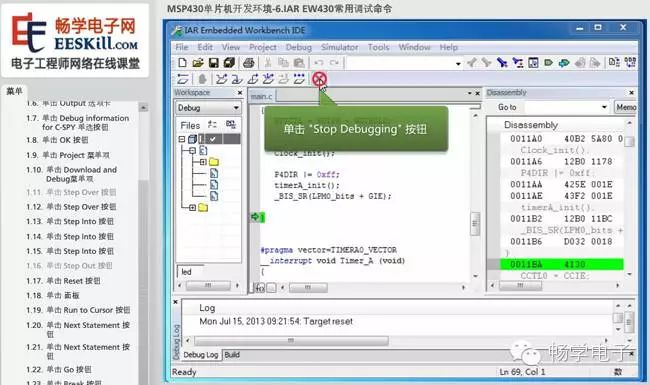Click the Step Over debug icon

click(x=221, y=79)
